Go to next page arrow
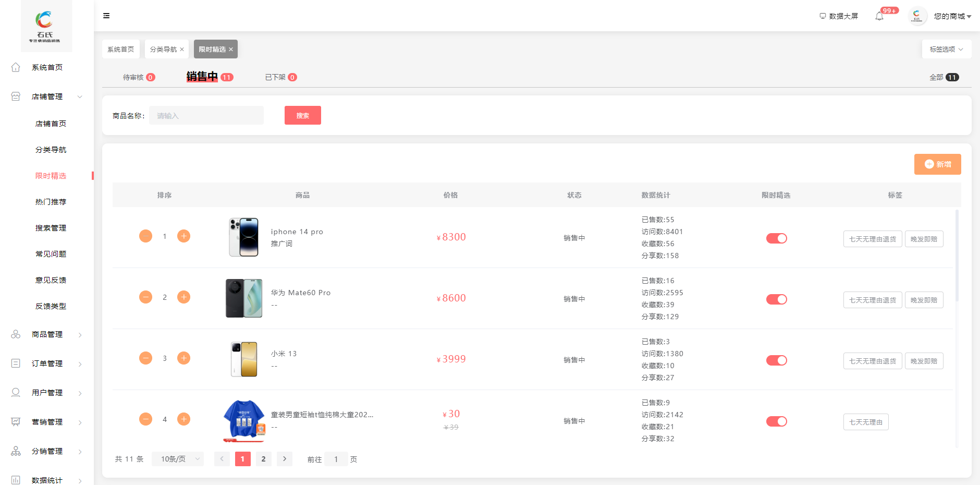The image size is (980, 485). pyautogui.click(x=285, y=459)
